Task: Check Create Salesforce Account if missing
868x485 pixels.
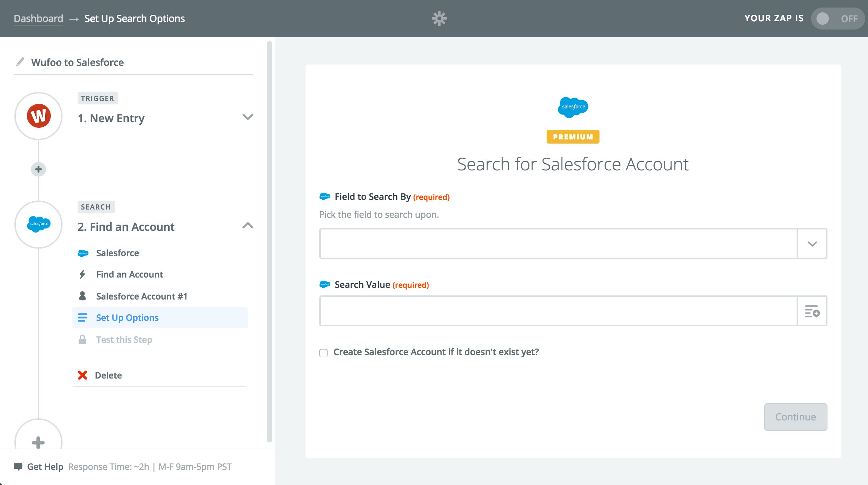Action: click(x=323, y=353)
